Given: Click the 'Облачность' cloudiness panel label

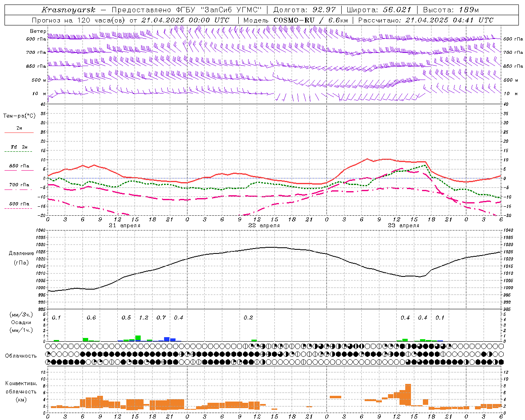Looking at the screenshot, I should click(21, 356).
